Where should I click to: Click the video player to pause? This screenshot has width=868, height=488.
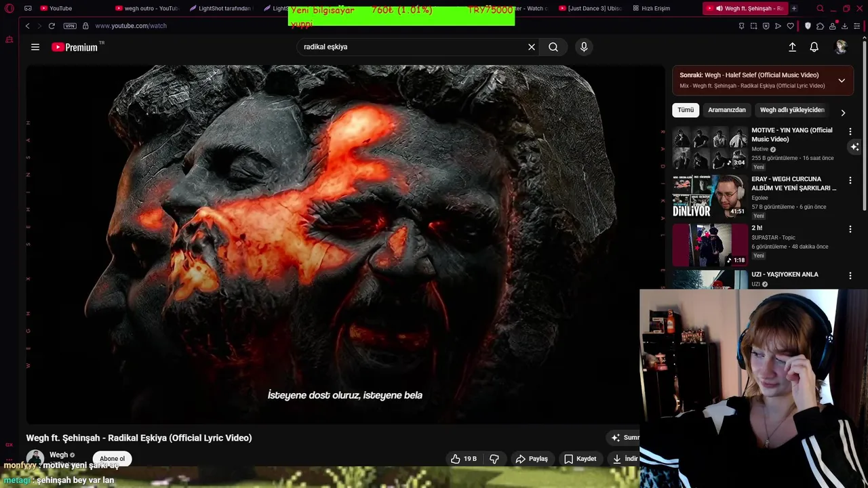345,244
